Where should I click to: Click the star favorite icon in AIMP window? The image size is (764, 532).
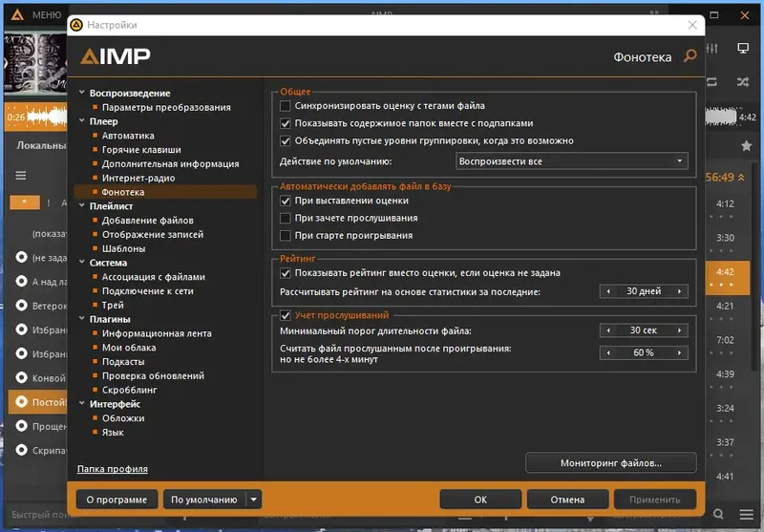coord(746,146)
